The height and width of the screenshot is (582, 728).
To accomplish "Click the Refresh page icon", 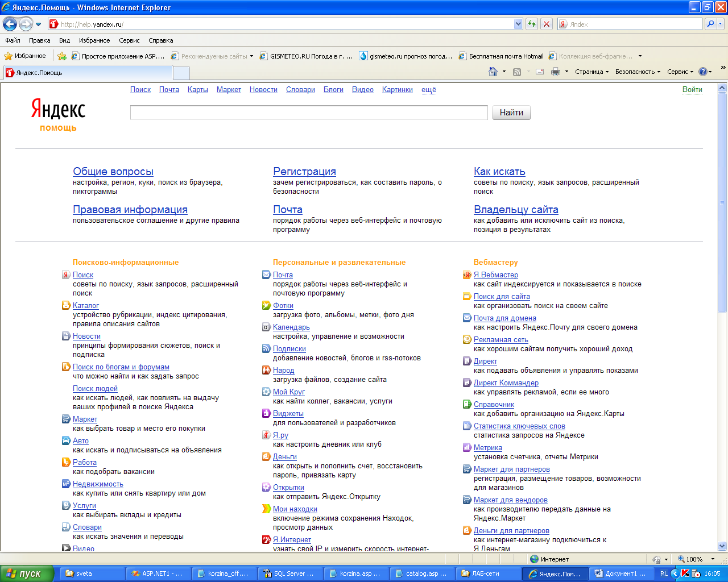I will coord(532,24).
